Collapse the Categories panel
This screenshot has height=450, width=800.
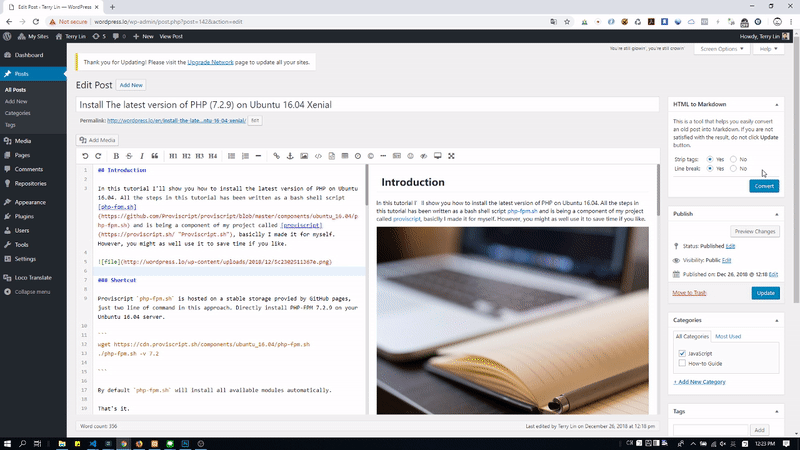[x=777, y=320]
